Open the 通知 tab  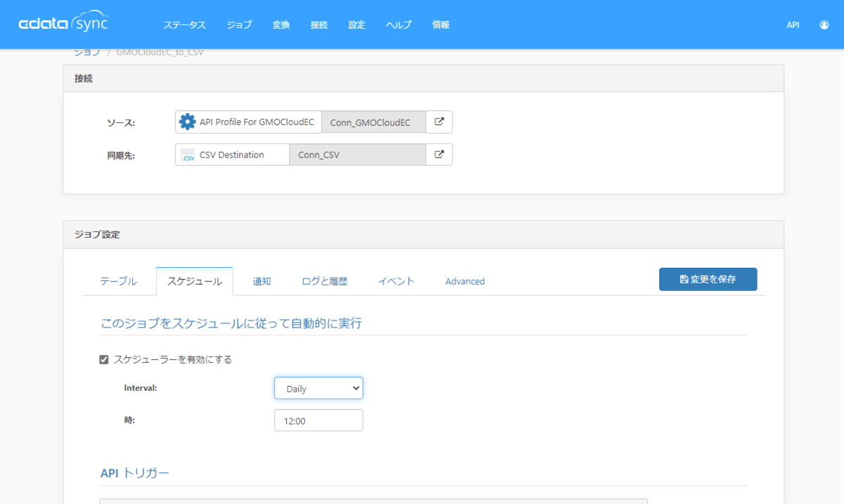pyautogui.click(x=262, y=281)
